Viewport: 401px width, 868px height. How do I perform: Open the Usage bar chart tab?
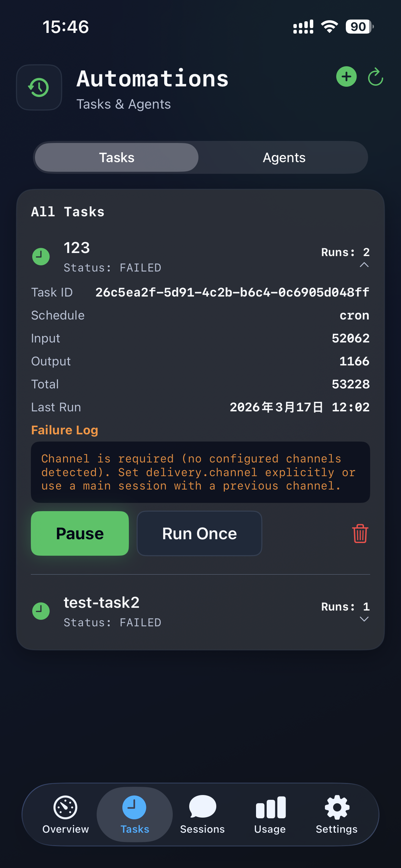pos(270,814)
